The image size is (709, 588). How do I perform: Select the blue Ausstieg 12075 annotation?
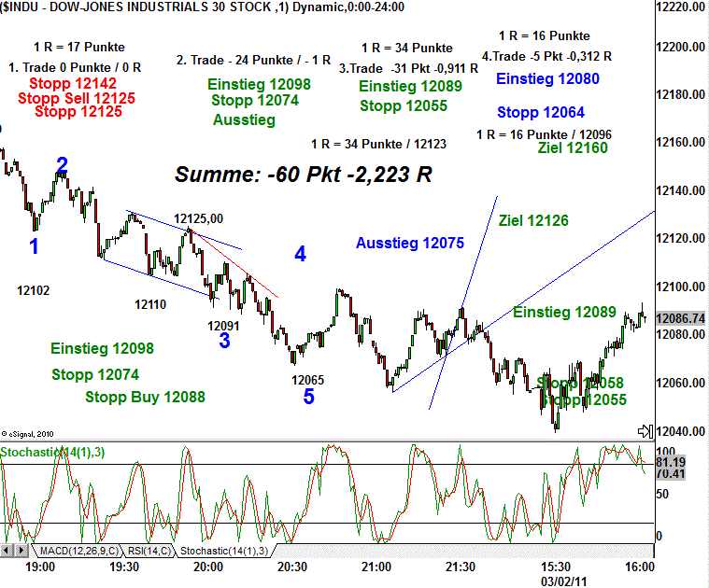(x=409, y=243)
